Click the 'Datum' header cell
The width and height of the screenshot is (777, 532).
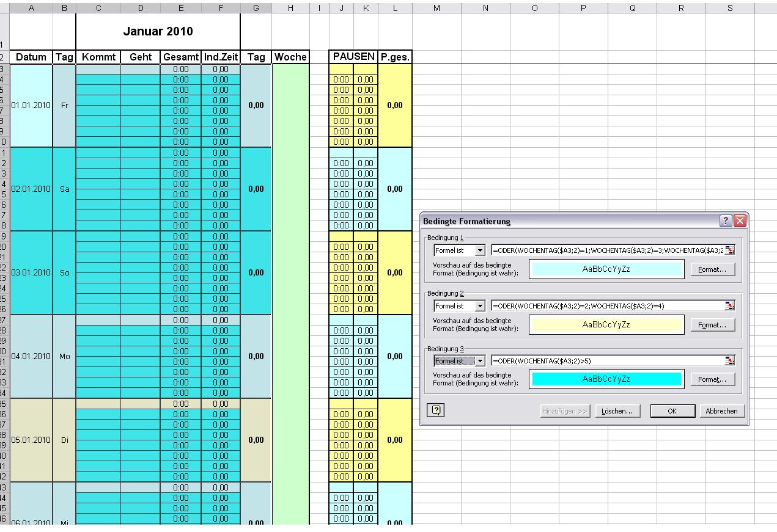(x=31, y=57)
